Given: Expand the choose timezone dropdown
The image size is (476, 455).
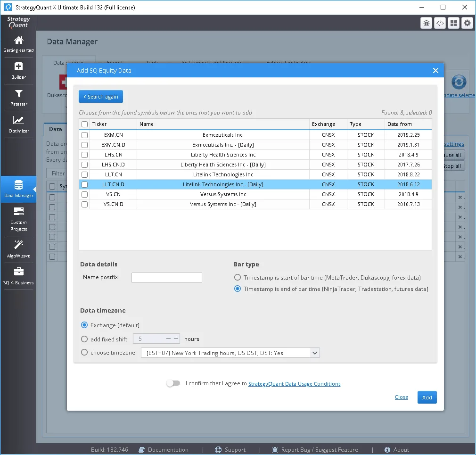Looking at the screenshot, I should [x=314, y=353].
